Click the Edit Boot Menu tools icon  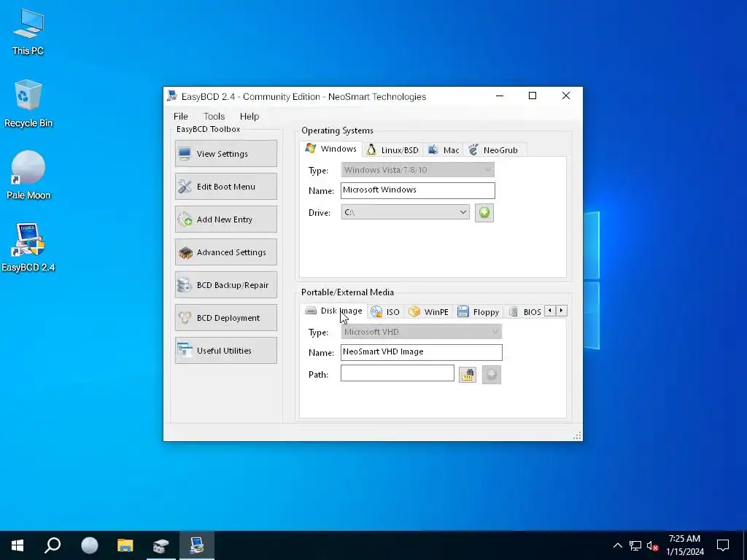click(185, 186)
